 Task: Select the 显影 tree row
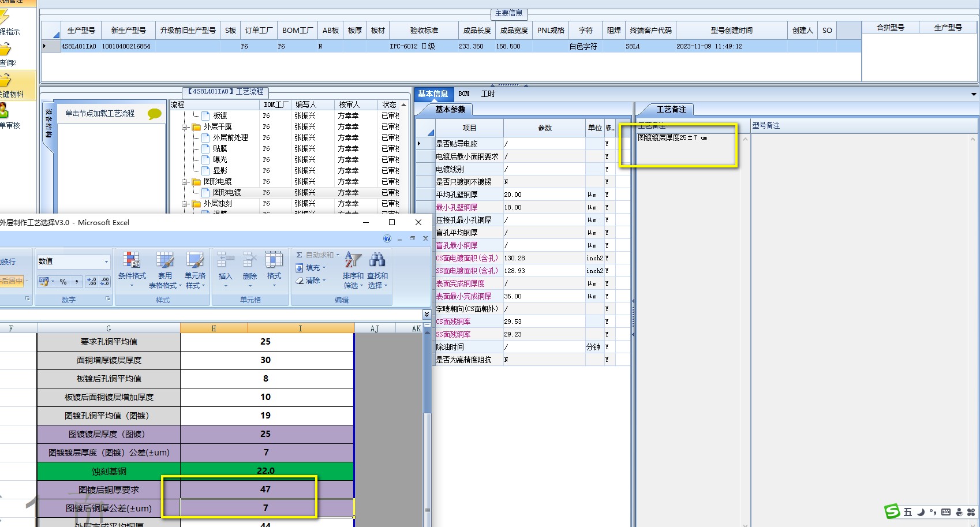point(220,170)
